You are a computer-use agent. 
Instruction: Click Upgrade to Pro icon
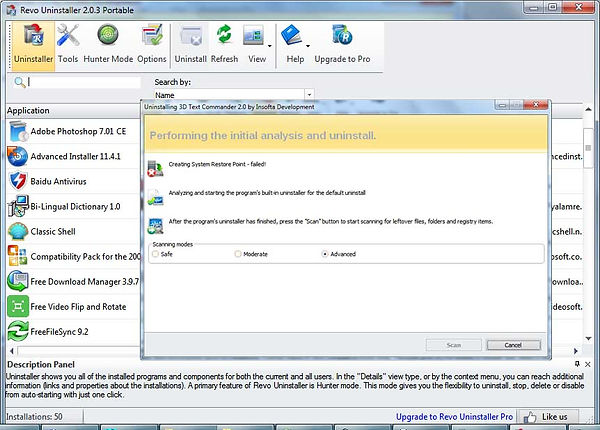tap(342, 35)
